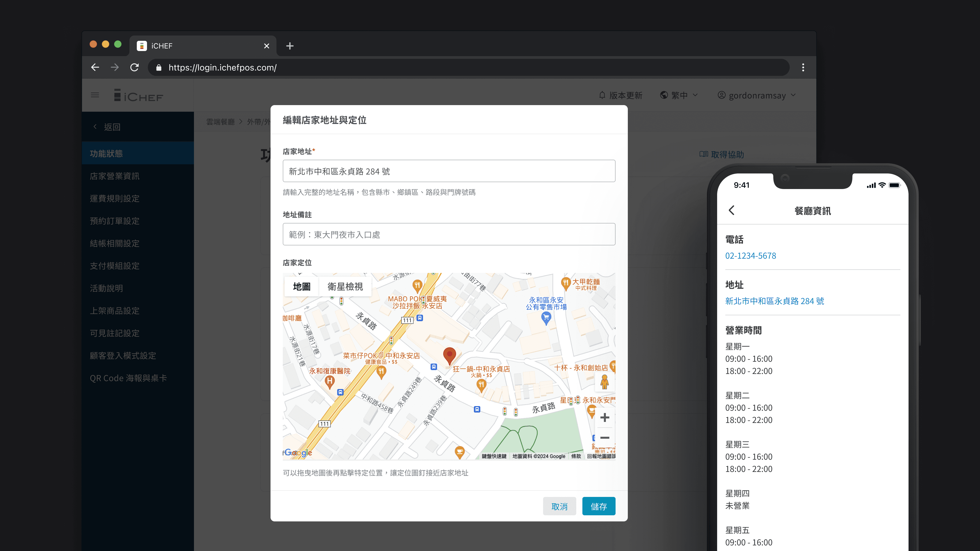Open the gordonramsay account dropdown
The image size is (980, 551).
click(757, 95)
